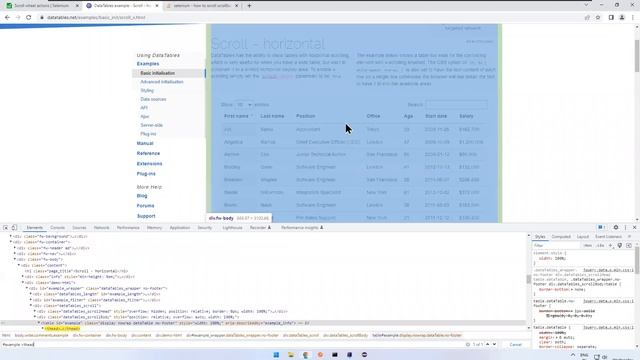Show more Styles pane tabs chevron
The height and width of the screenshot is (360, 640).
[x=629, y=237]
